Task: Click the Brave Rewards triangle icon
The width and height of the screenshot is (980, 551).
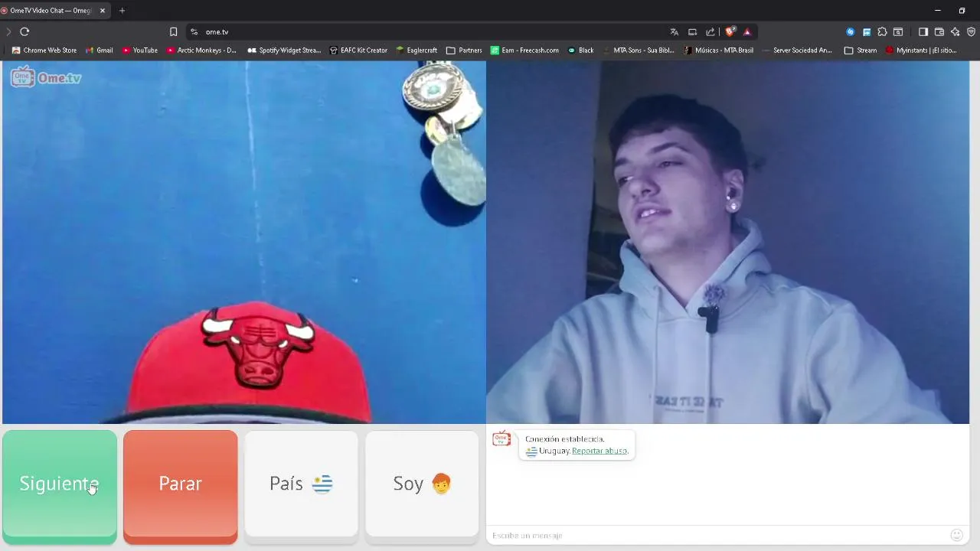Action: tap(747, 31)
